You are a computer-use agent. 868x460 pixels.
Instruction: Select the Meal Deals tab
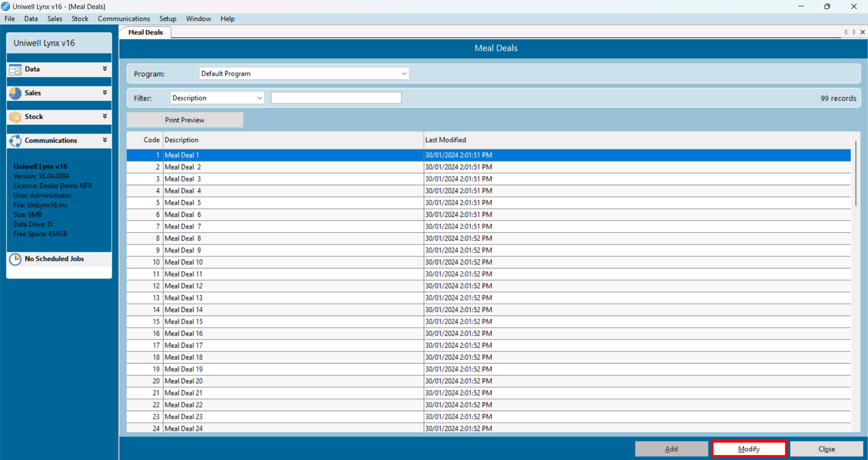coord(146,32)
